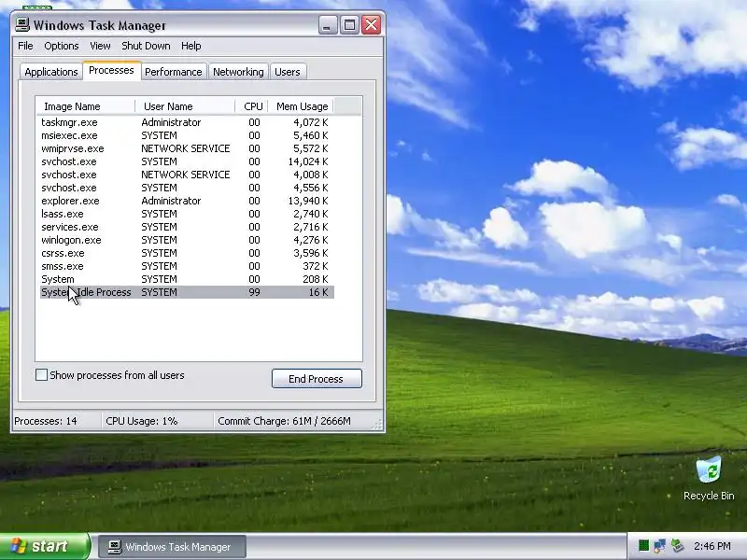747x560 pixels.
Task: Select the csrss.exe process row
Action: tap(187, 253)
